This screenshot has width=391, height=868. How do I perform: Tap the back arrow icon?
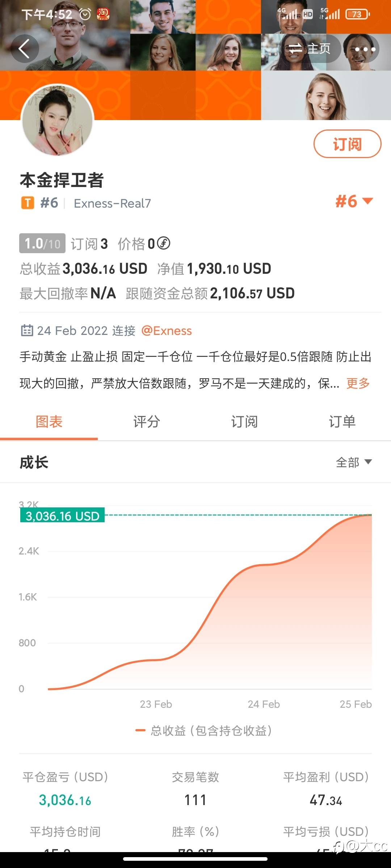click(24, 49)
